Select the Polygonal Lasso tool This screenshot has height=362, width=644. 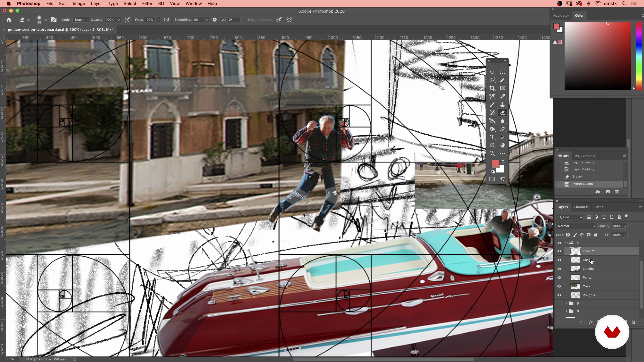tap(492, 80)
